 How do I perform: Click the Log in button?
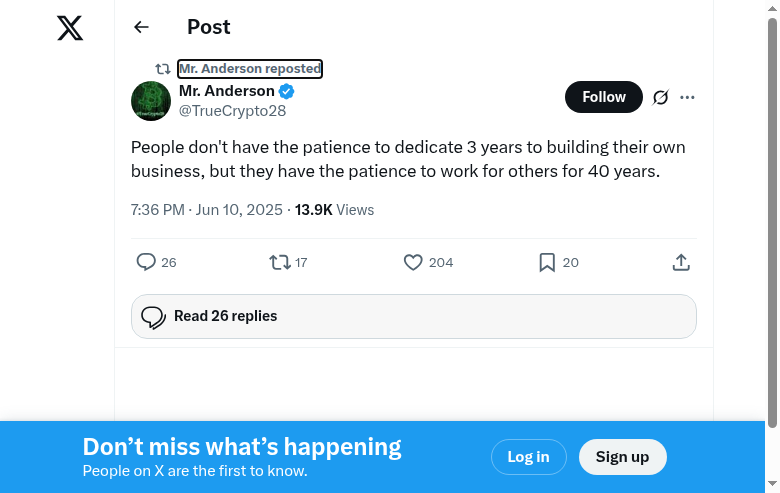pos(528,457)
